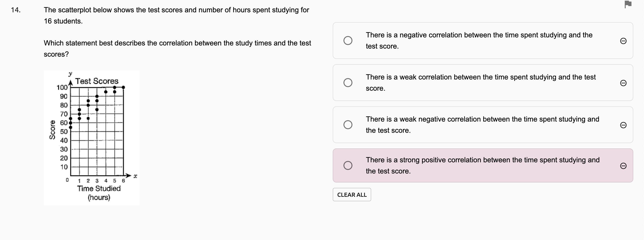Eliminate the weak correlation answer choice
Image resolution: width=644 pixels, height=240 pixels.
(623, 83)
